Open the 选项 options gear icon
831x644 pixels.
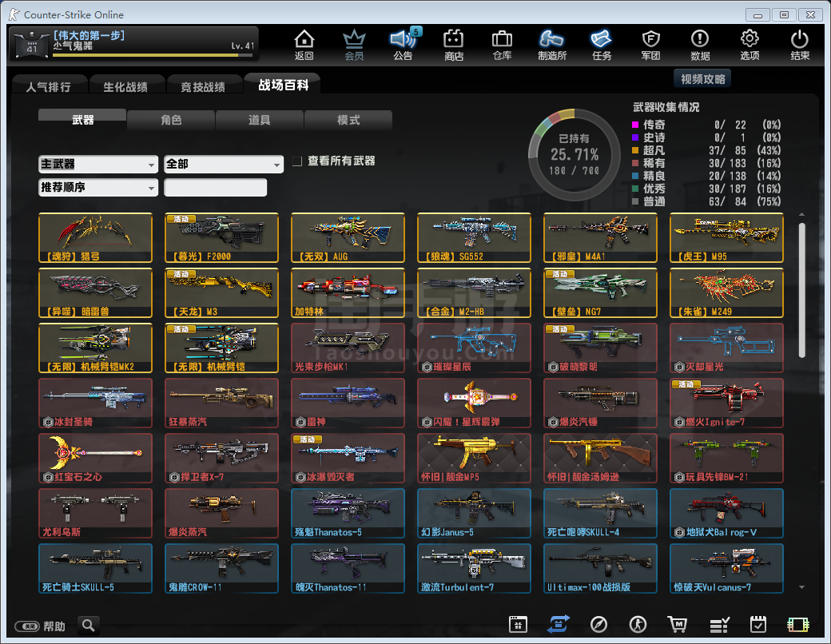click(750, 45)
